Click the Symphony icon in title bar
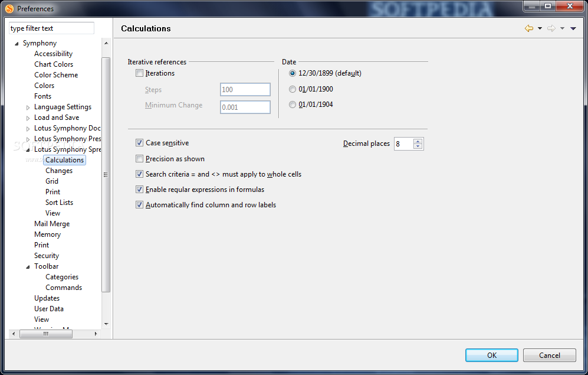588x375 pixels. 9,9
